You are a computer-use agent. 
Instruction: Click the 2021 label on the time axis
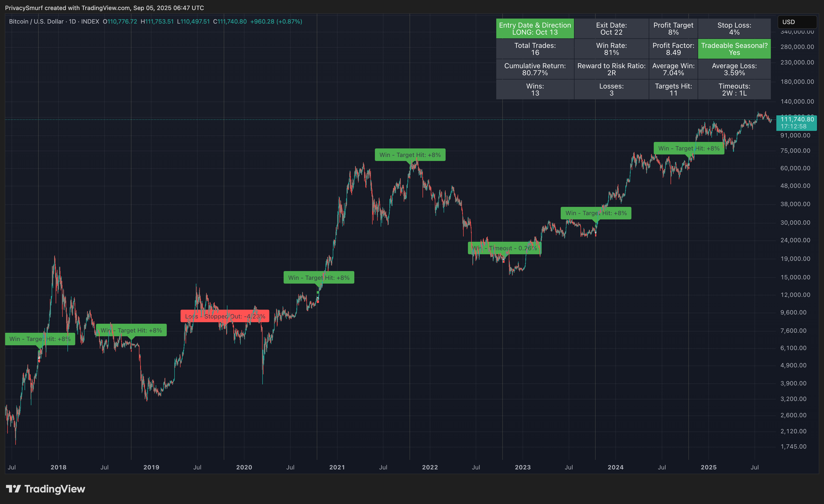tap(337, 467)
